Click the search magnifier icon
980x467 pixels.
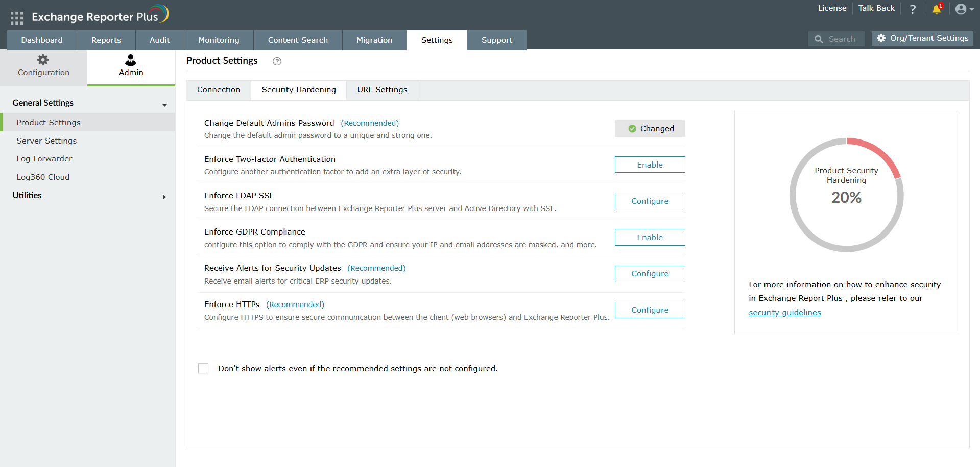tap(819, 39)
